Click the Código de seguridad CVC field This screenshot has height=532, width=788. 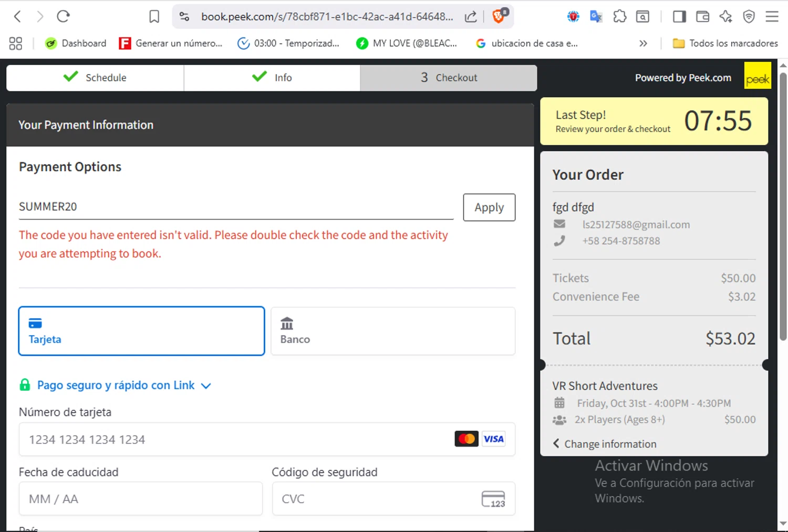393,499
